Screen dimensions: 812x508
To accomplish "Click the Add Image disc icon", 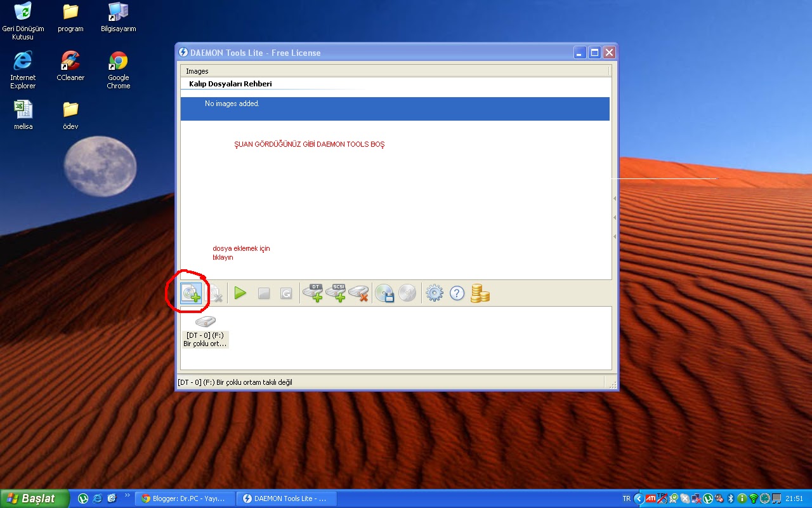I will [191, 293].
